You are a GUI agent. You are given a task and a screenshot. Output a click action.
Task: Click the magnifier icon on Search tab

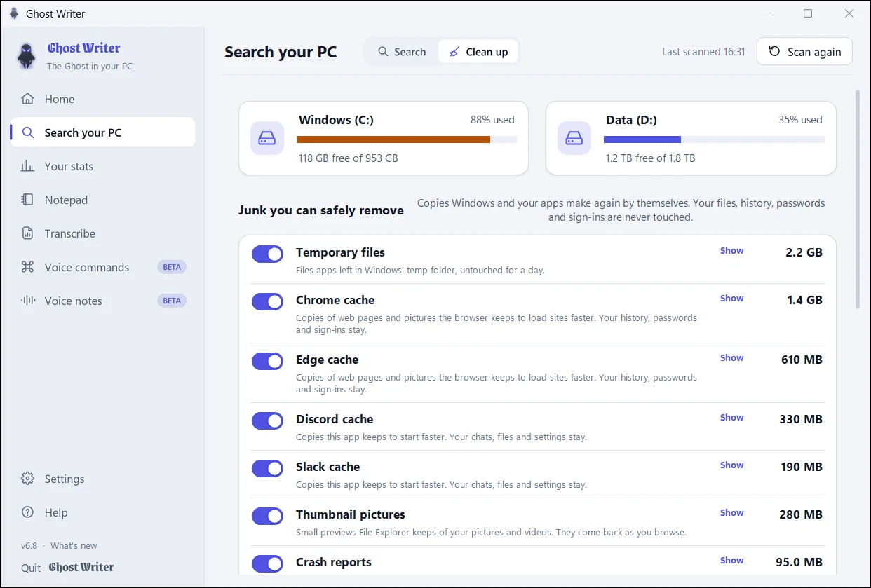(383, 52)
